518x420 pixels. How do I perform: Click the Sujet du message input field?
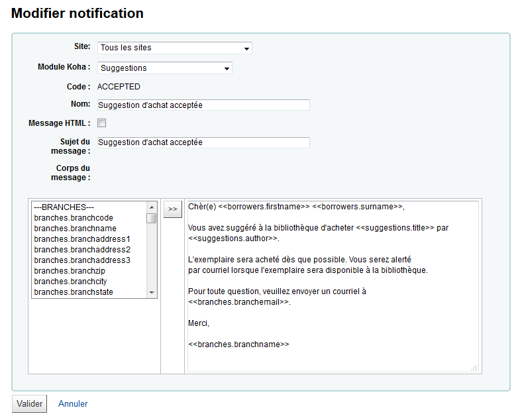tap(203, 142)
